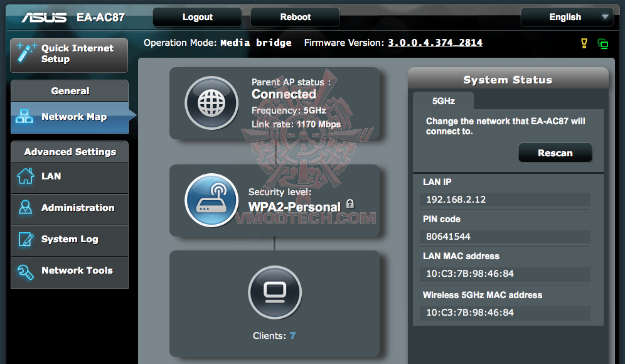Click the Link rate 1170 Mbps text

tap(296, 124)
